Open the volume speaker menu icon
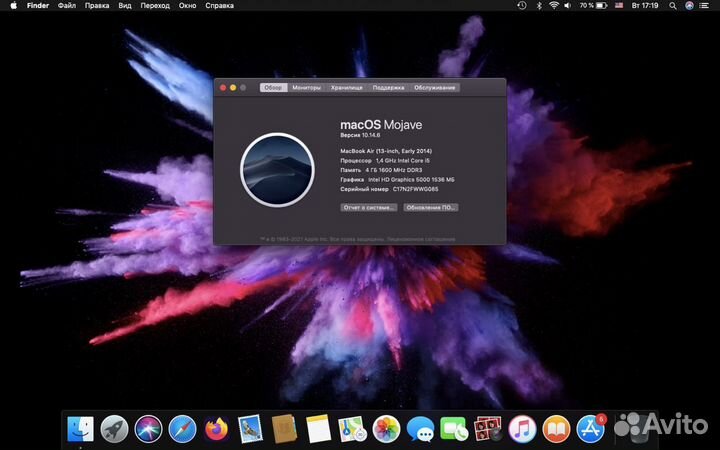 (x=568, y=6)
